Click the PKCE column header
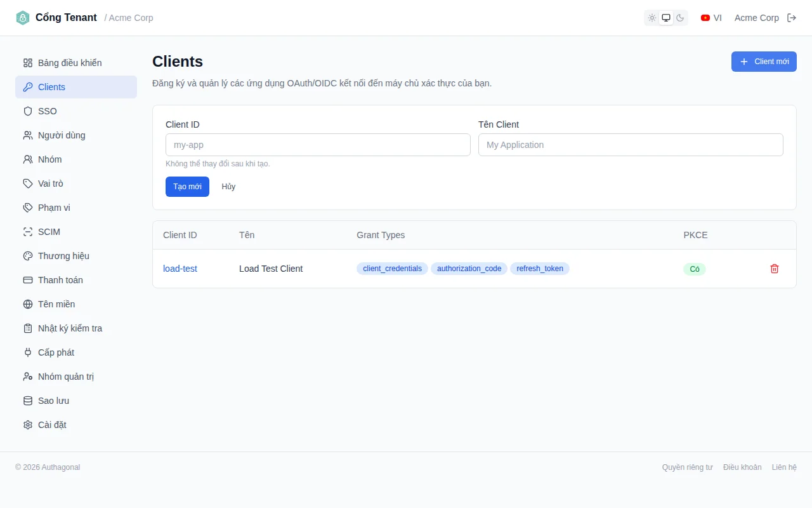 695,235
